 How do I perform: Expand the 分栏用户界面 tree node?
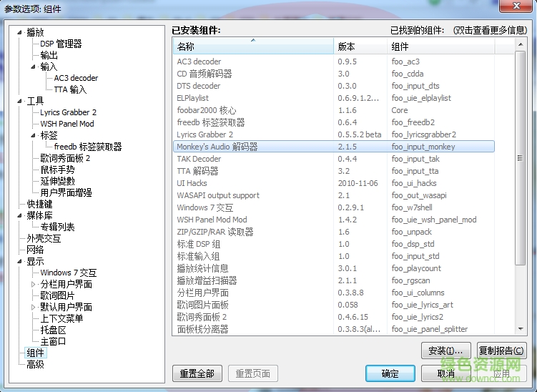[33, 284]
